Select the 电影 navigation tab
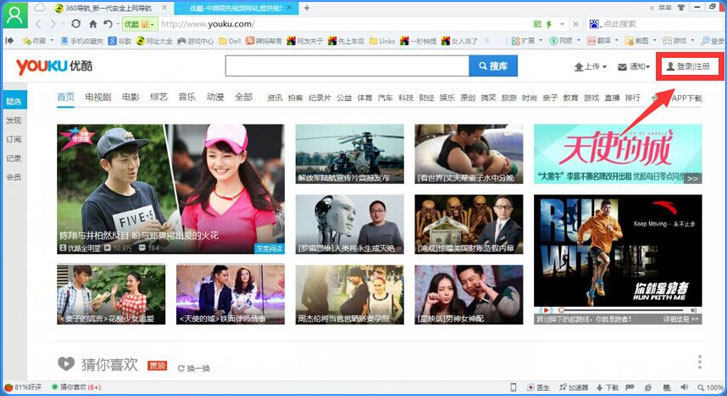This screenshot has height=396, width=727. pos(130,97)
